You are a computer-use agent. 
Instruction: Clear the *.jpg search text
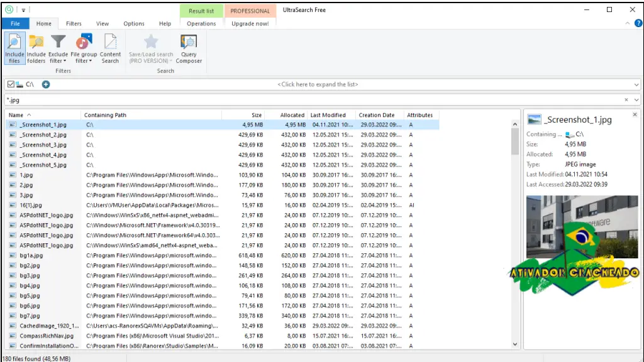point(626,100)
